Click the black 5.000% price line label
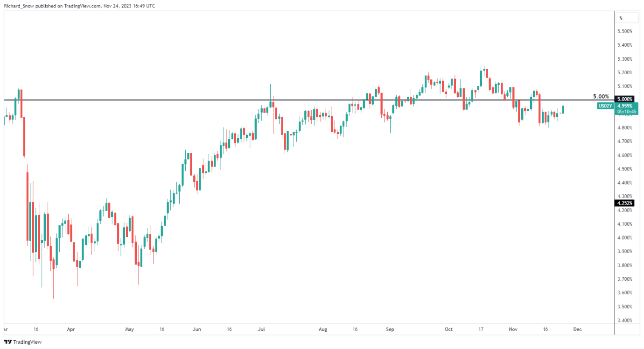 point(624,100)
